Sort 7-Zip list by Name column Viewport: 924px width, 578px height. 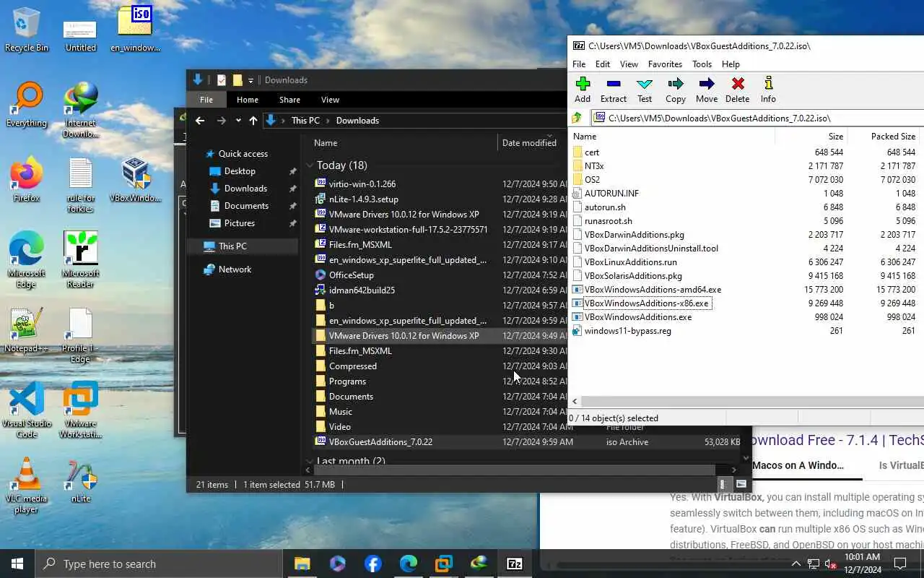coord(672,136)
